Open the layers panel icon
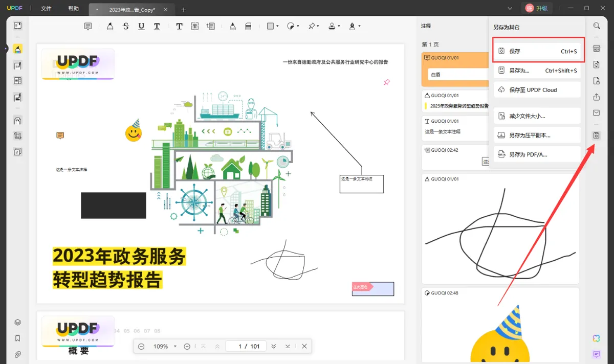This screenshot has width=614, height=364. 17,323
